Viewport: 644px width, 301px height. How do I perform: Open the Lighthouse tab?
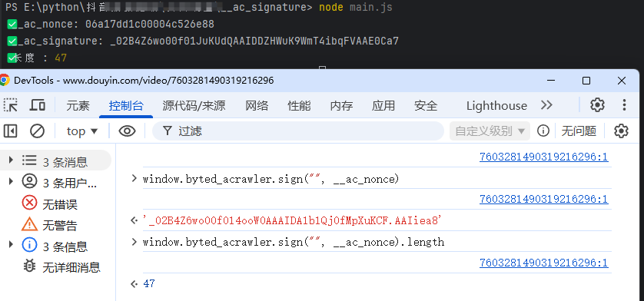496,105
